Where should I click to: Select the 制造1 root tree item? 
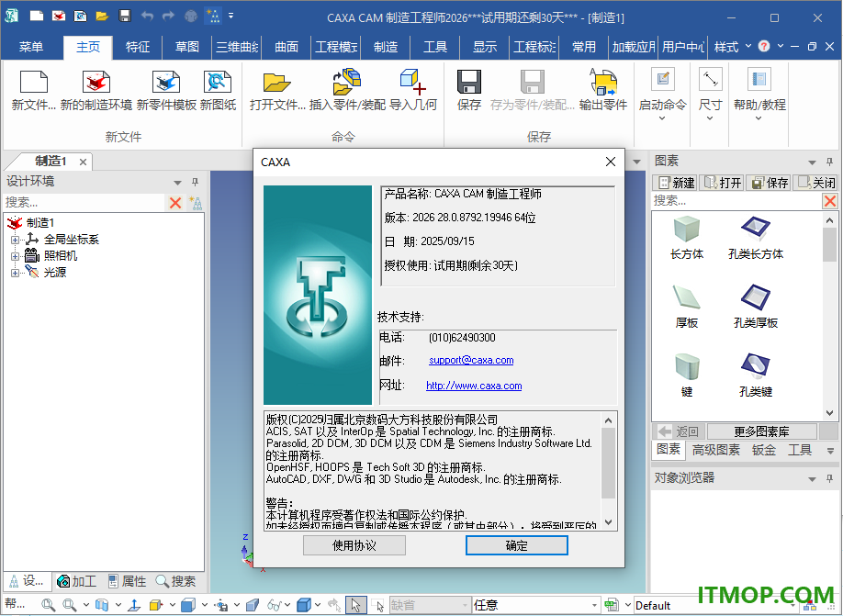tap(39, 222)
